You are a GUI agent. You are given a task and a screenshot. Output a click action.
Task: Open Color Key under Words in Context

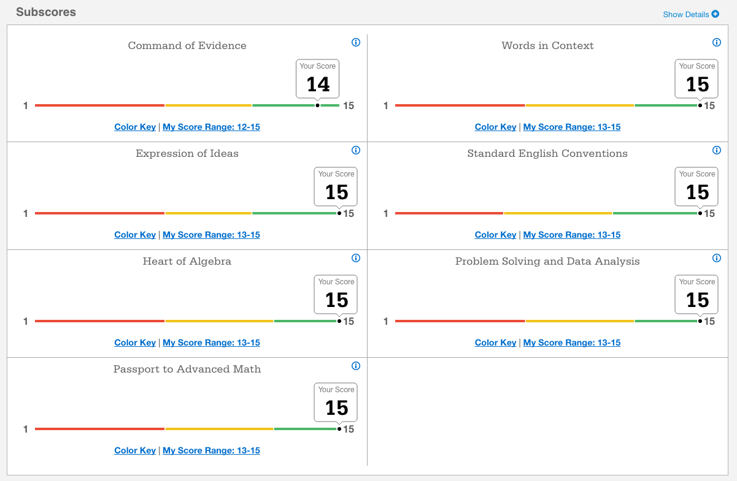pyautogui.click(x=495, y=127)
